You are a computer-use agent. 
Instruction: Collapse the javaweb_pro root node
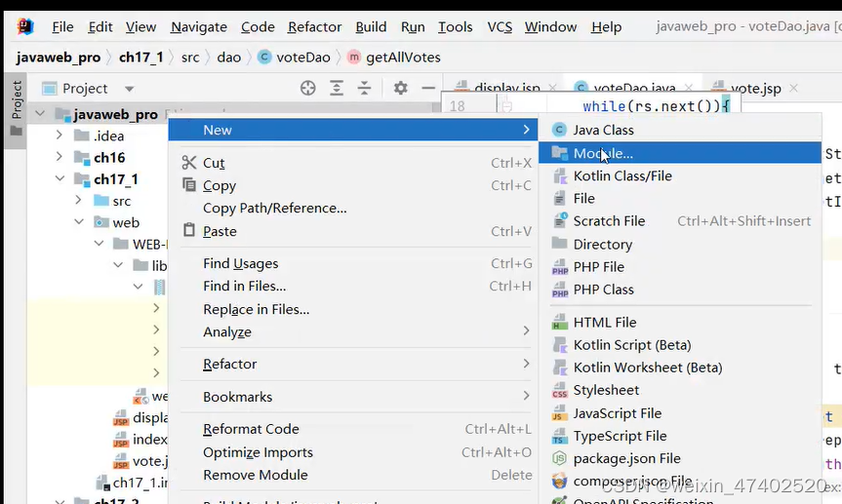40,114
